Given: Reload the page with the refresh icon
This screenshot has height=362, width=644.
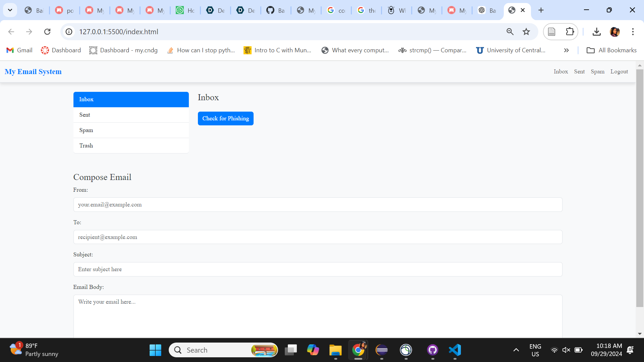Looking at the screenshot, I should [x=47, y=32].
